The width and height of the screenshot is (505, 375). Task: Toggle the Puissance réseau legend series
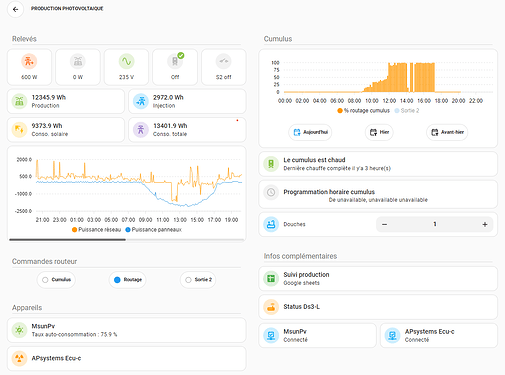pos(96,230)
